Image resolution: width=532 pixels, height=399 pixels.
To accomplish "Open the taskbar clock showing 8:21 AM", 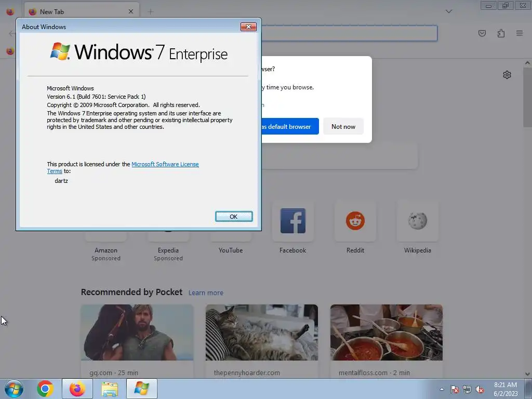I will (x=506, y=389).
